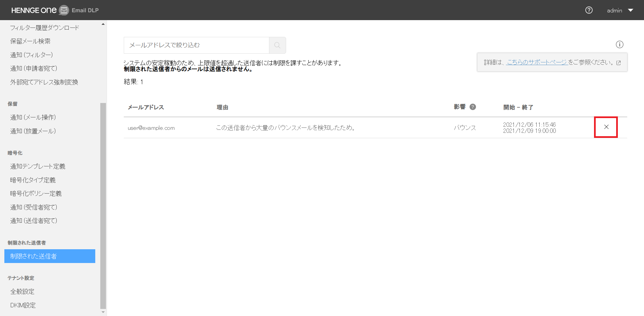Open DKIM設定 sidebar item
Viewport: 644px width, 316px height.
23,305
